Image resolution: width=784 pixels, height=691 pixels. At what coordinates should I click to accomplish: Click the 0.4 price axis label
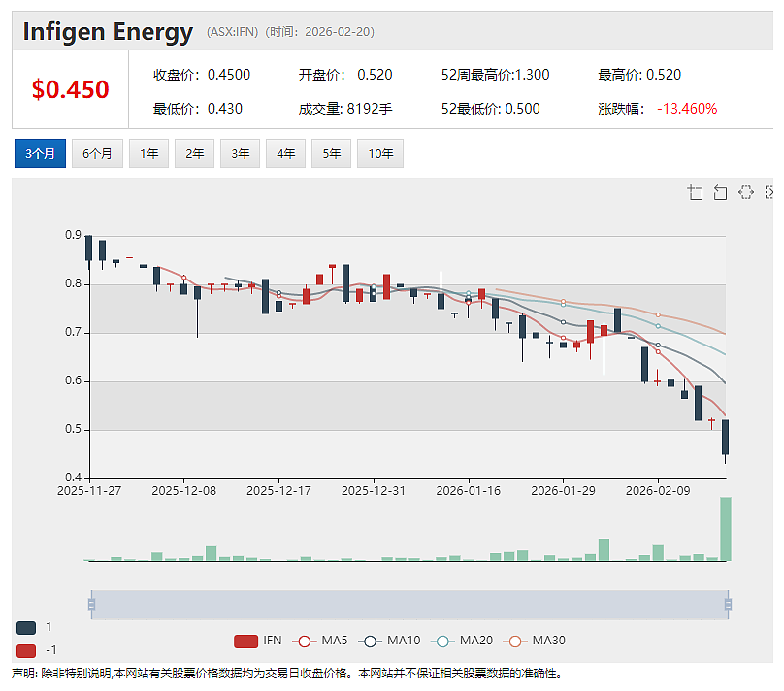73,477
